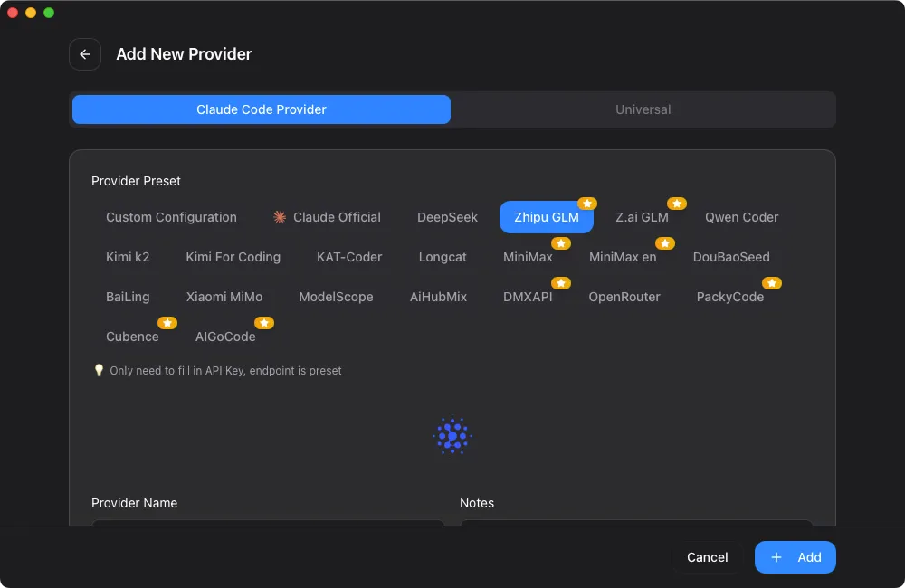Click the star badge on Z.ai GLM
The width and height of the screenshot is (905, 588).
(677, 204)
